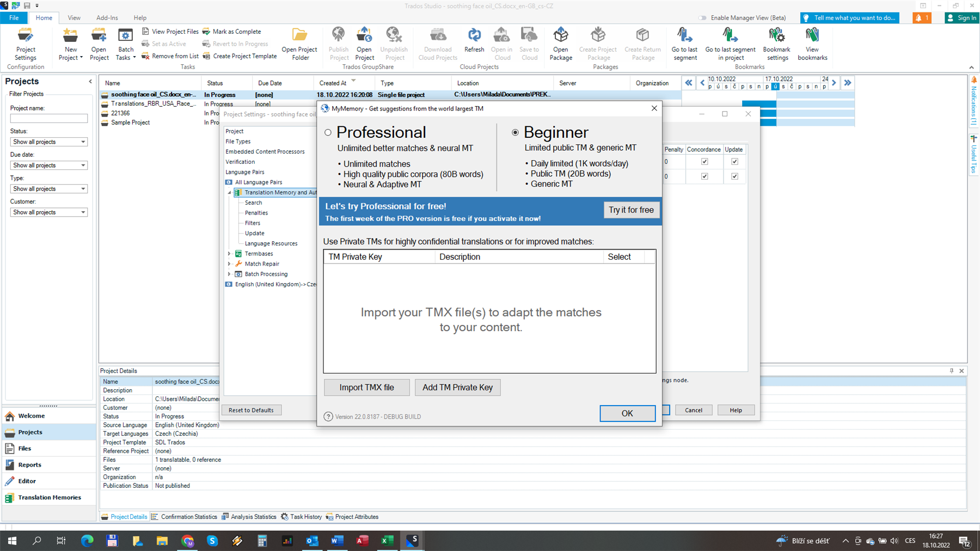Select the Professional radio button

[328, 133]
